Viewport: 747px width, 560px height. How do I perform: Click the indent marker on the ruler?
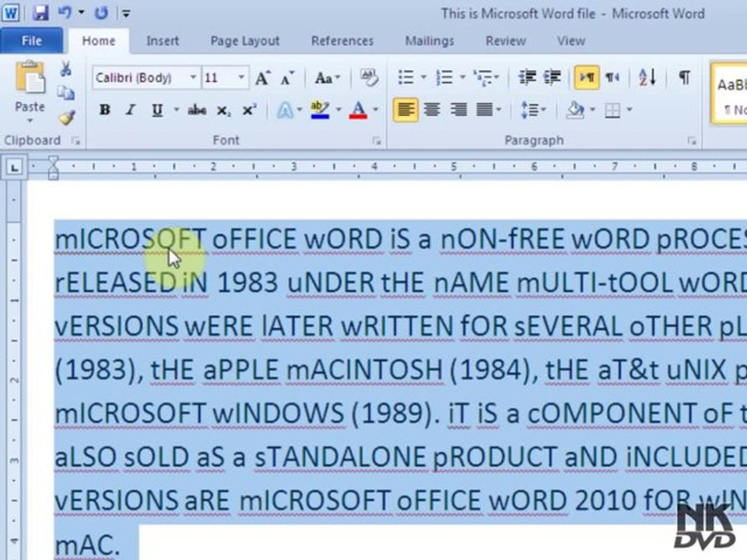click(53, 167)
